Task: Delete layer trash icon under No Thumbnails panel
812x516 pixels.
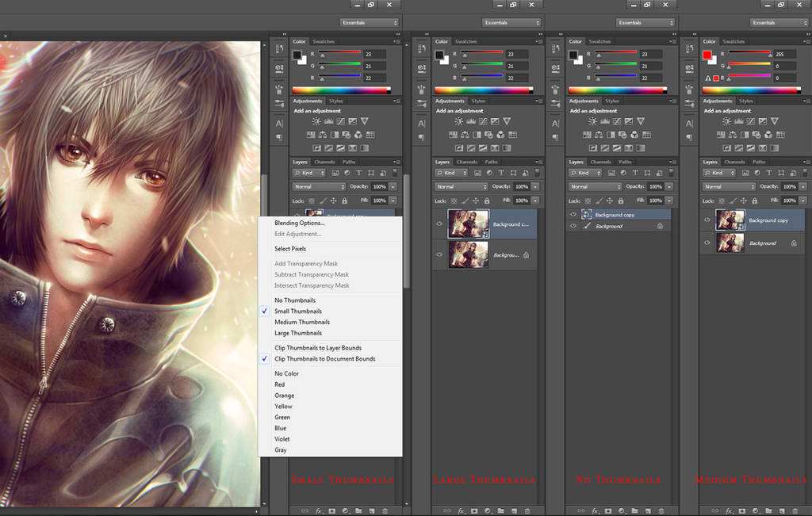Action: coord(661,510)
